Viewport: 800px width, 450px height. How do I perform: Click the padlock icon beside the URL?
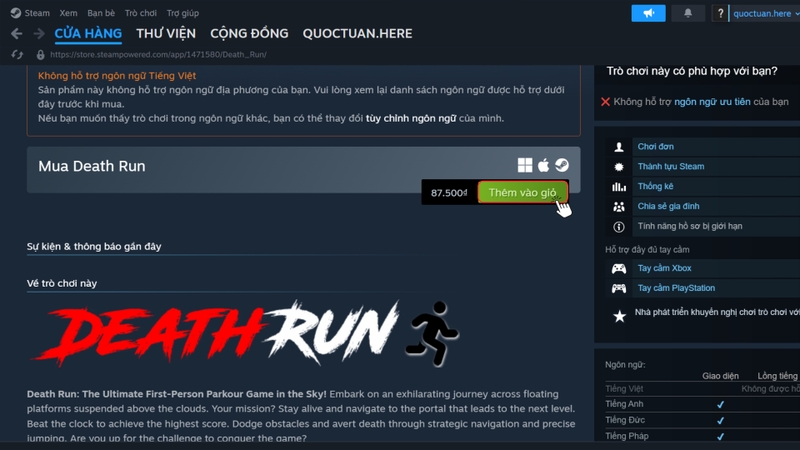[40, 54]
